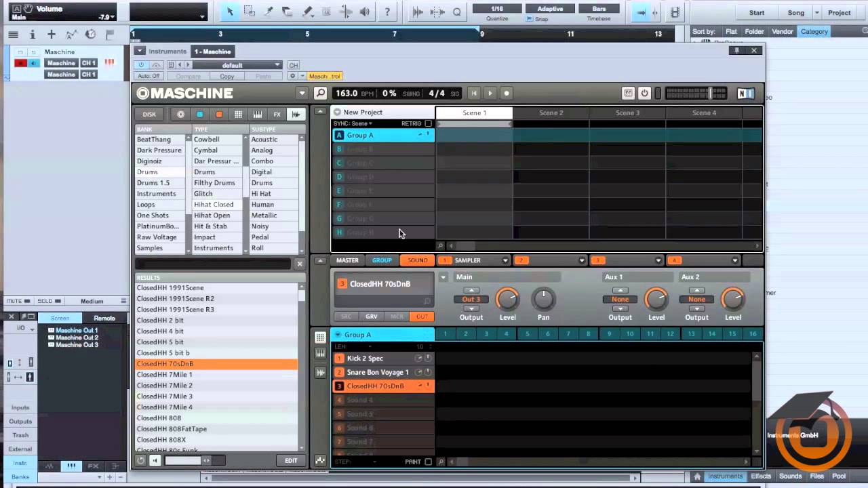Click Maschine audio engine power icon

coord(644,93)
